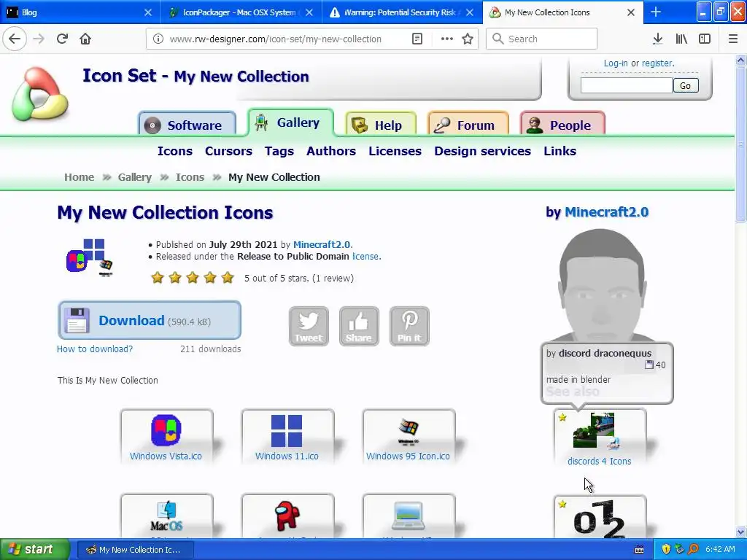The image size is (747, 560).
Task: Click the icon set preview image
Action: coord(90,257)
